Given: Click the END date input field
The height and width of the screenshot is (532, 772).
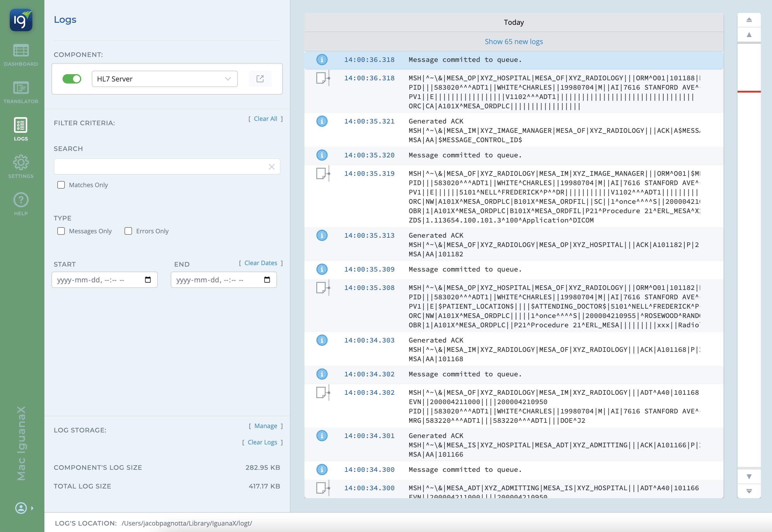Looking at the screenshot, I should coord(224,280).
